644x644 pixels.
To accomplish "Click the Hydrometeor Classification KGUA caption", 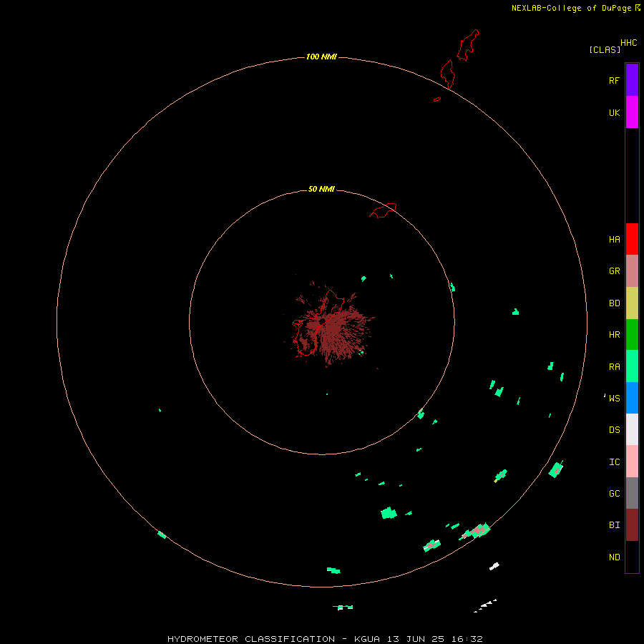I will click(x=325, y=639).
